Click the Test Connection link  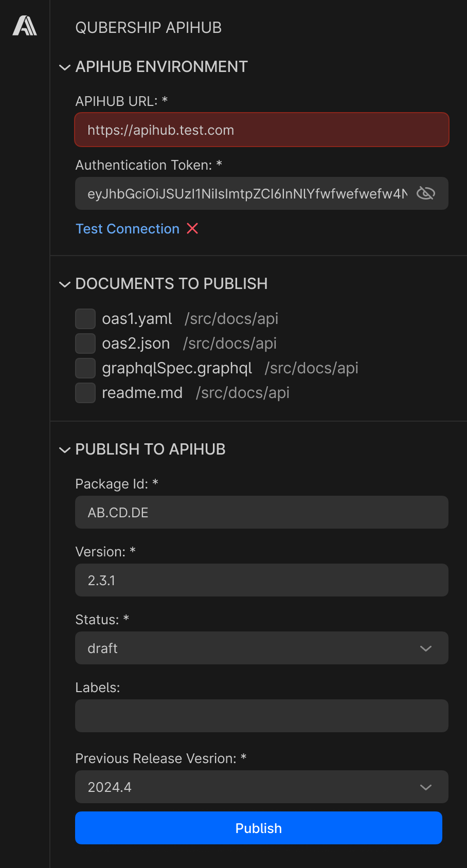tap(128, 229)
